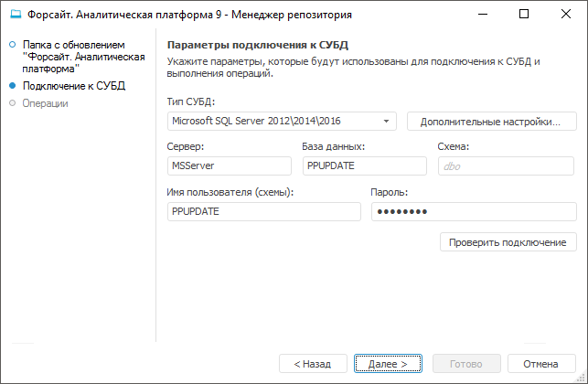Viewport: 588px width, 384px height.
Task: Focus the Пароль password field
Action: coord(473,211)
